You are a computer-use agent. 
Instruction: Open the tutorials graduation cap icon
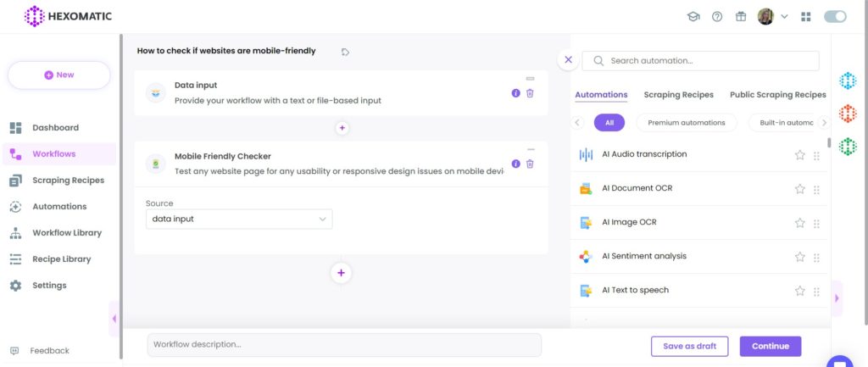click(693, 16)
